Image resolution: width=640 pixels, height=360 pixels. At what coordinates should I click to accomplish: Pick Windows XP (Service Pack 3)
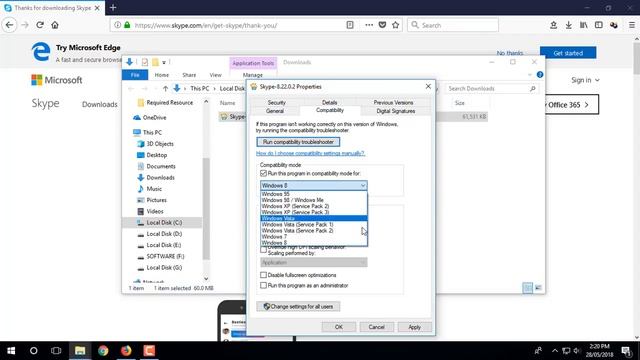(x=313, y=212)
